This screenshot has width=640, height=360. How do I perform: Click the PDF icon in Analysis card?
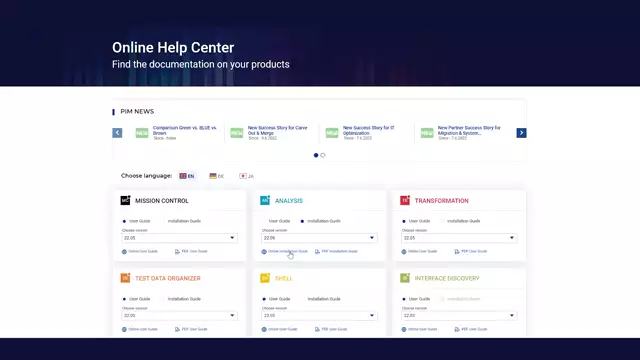(x=317, y=251)
